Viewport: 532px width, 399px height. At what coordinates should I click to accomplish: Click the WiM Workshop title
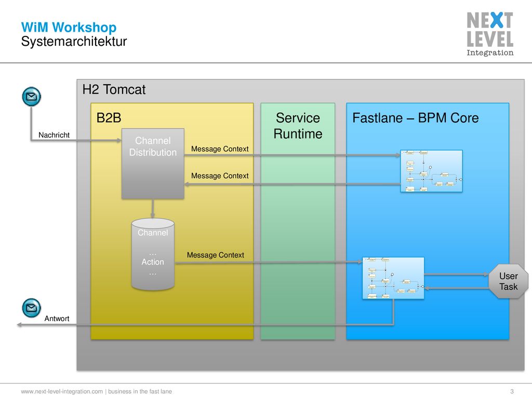point(69,27)
